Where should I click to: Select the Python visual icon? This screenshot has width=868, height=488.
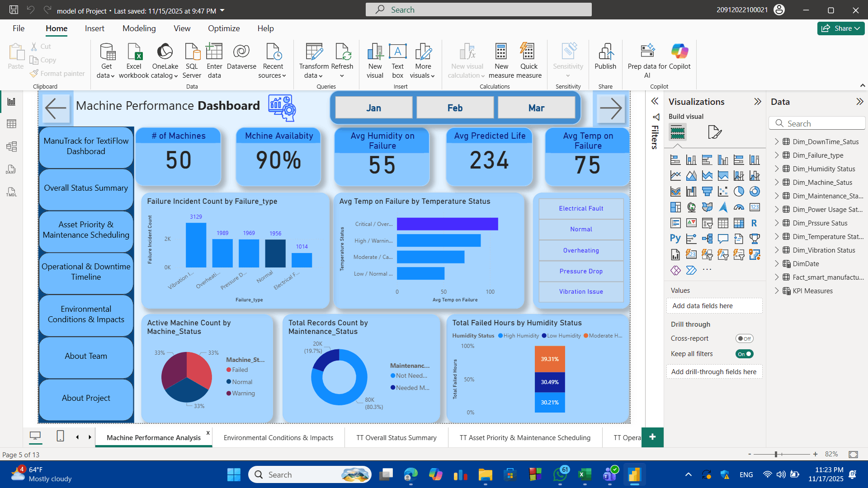(x=675, y=238)
